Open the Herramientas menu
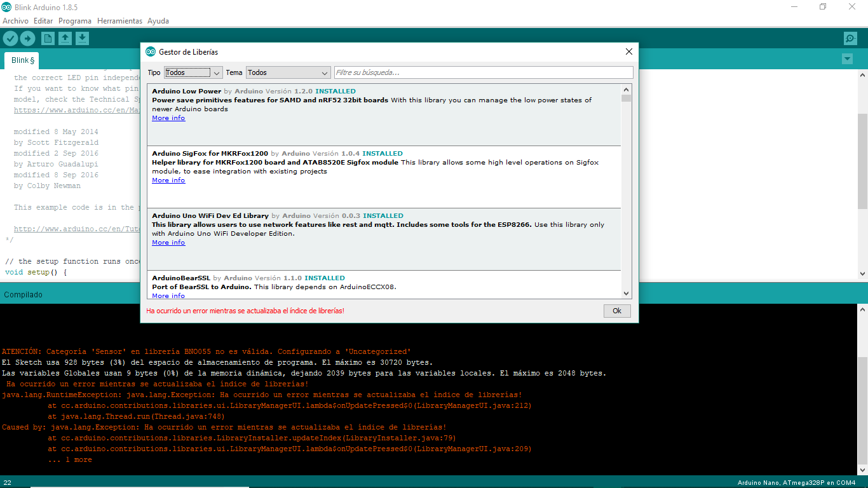Image resolution: width=868 pixels, height=488 pixels. click(119, 21)
